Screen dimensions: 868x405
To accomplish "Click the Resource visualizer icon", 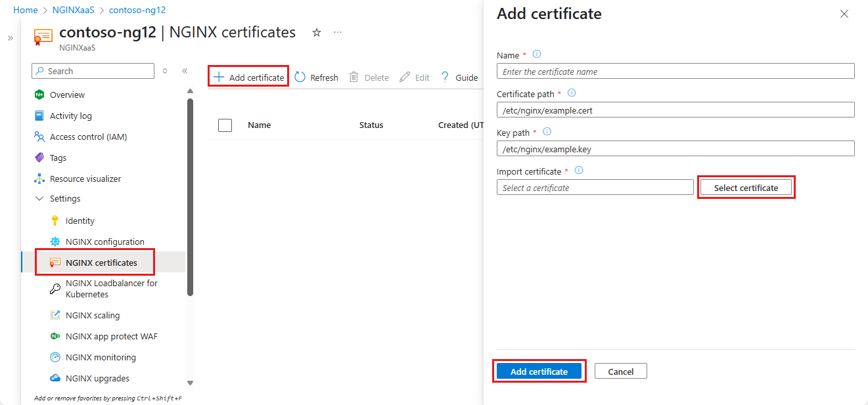I will click(x=39, y=179).
